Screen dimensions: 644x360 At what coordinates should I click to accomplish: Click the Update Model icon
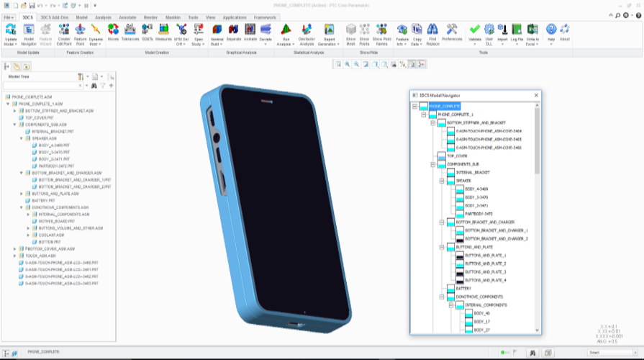[11, 30]
